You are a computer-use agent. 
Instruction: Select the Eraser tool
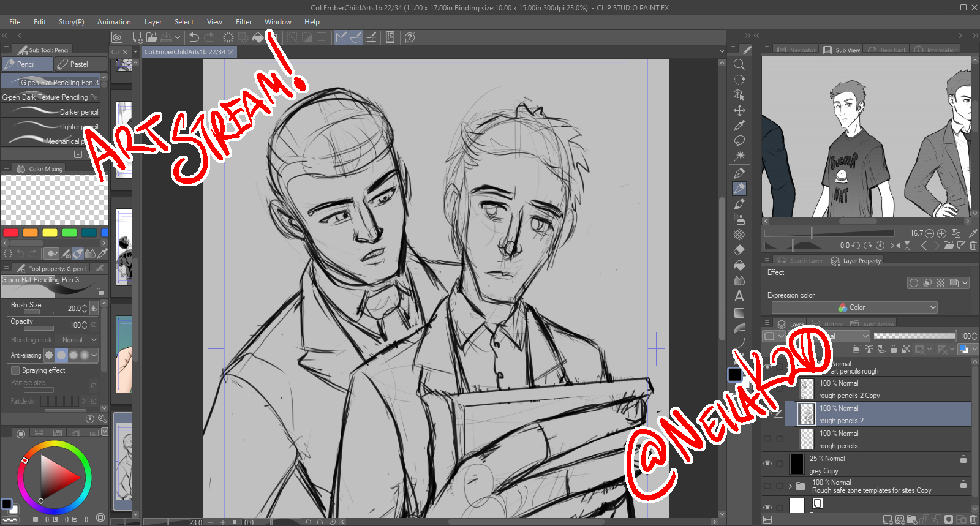pos(739,250)
